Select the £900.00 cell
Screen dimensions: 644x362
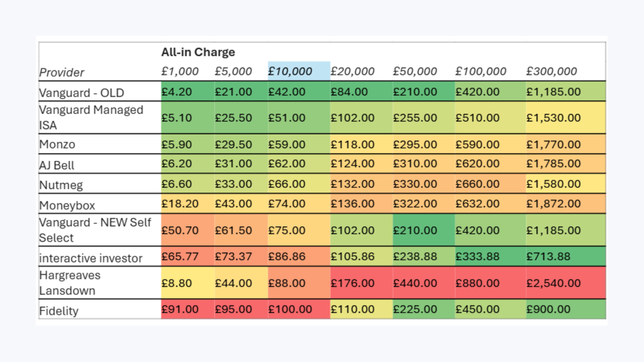point(566,309)
